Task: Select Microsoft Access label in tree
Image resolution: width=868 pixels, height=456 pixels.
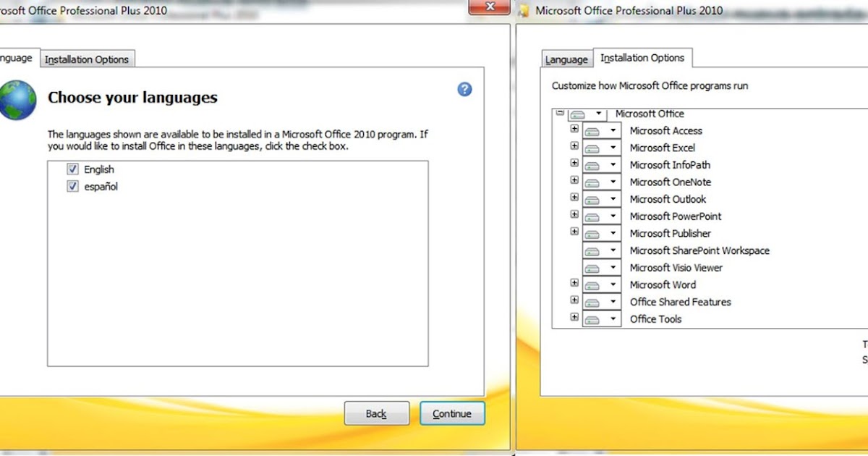Action: (665, 131)
